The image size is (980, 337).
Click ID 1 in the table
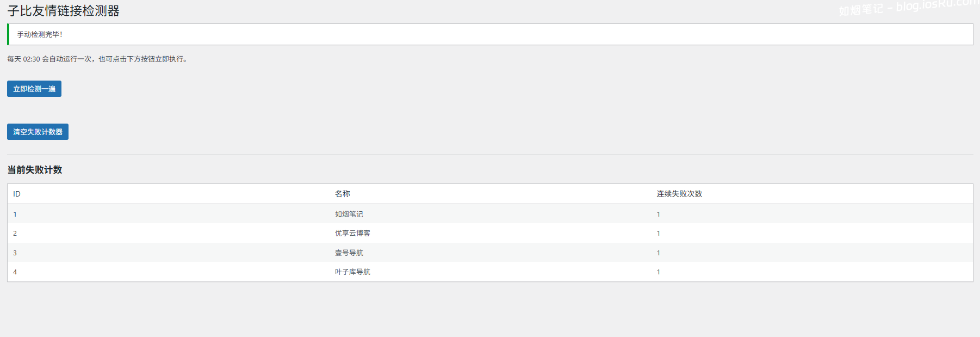[x=15, y=214]
